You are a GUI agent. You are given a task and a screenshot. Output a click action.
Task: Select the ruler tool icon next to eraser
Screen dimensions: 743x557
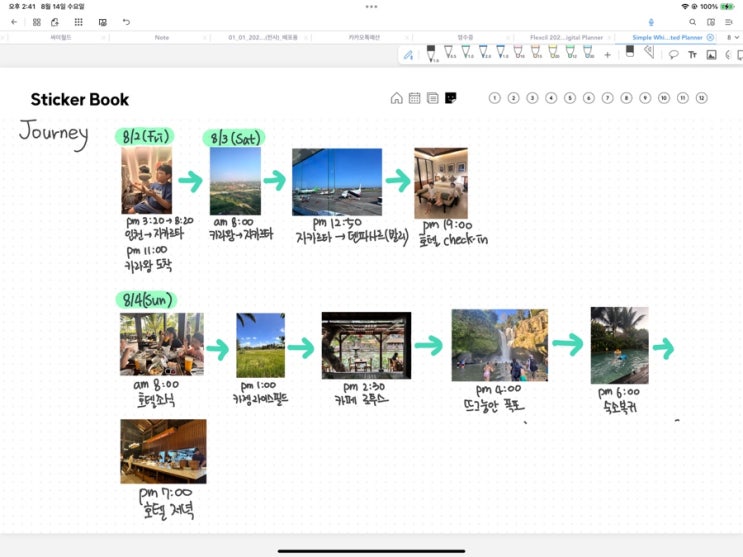(649, 52)
